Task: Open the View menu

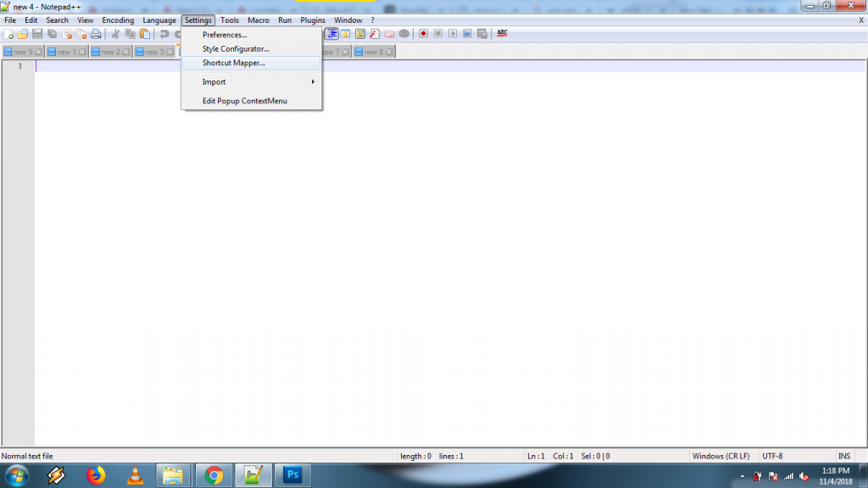Action: click(85, 20)
